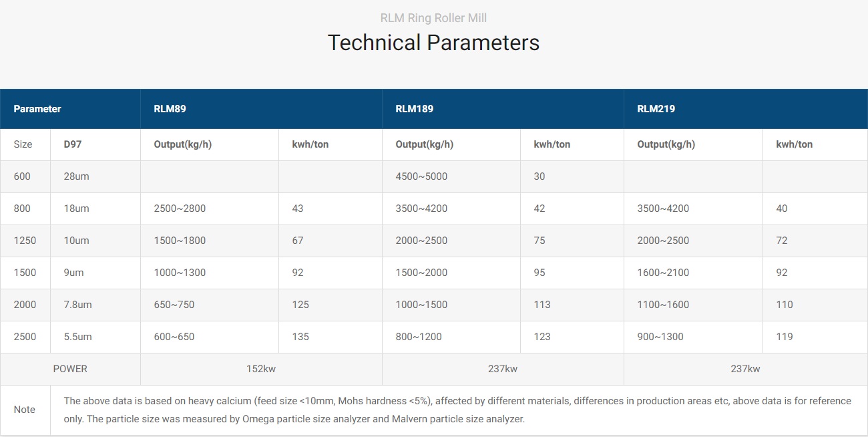Image resolution: width=868 pixels, height=437 pixels.
Task: Select the Note label cell
Action: (x=25, y=410)
